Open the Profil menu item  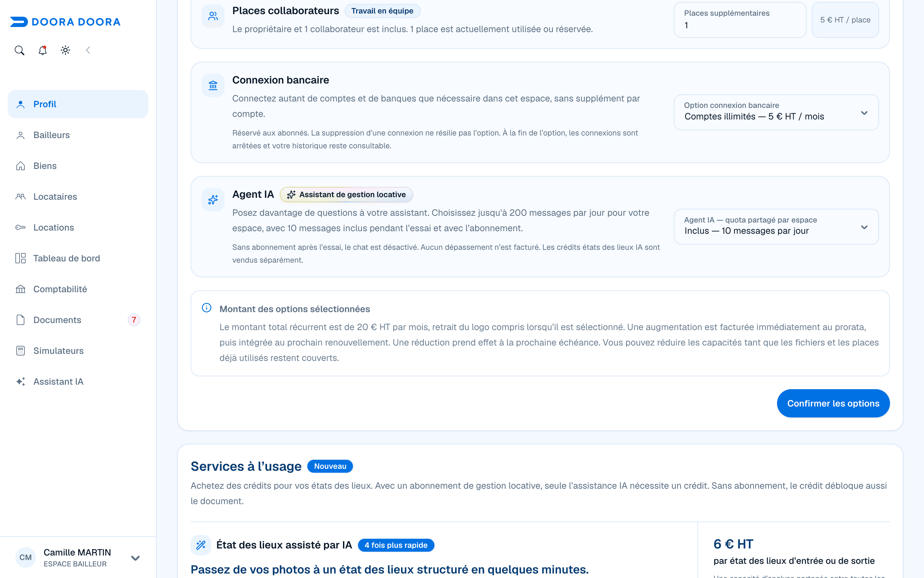coord(78,104)
